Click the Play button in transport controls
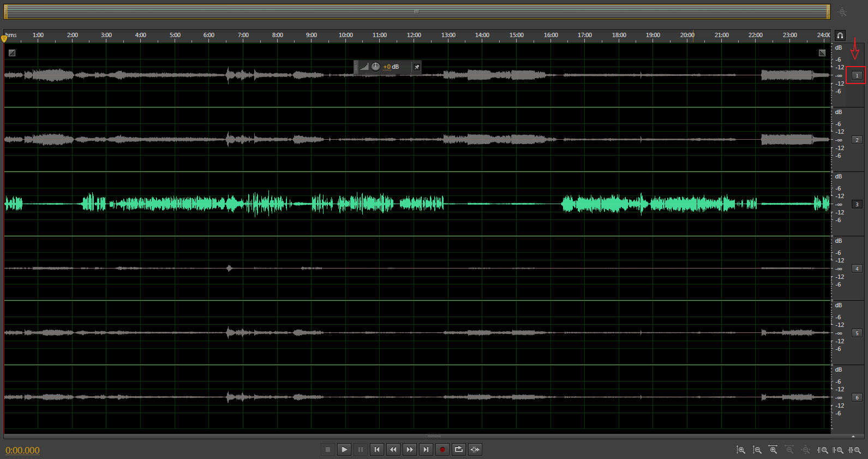The image size is (868, 459). pyautogui.click(x=344, y=450)
